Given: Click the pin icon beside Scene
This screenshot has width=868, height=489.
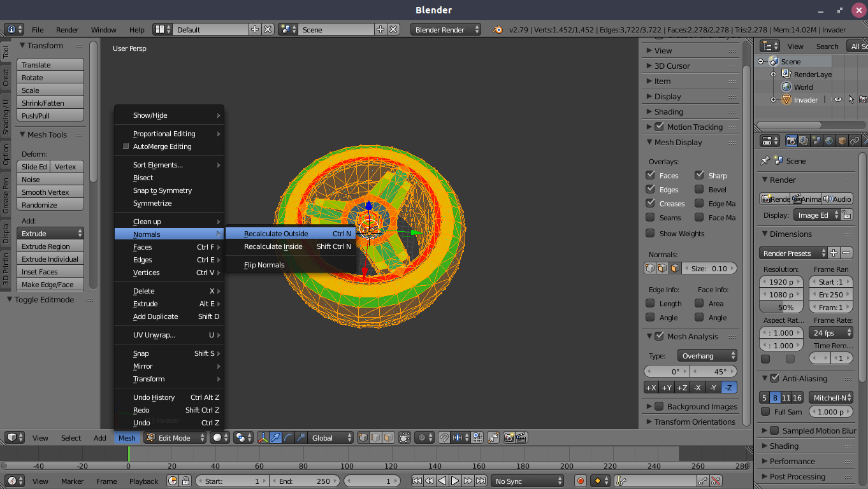Looking at the screenshot, I should [x=765, y=161].
